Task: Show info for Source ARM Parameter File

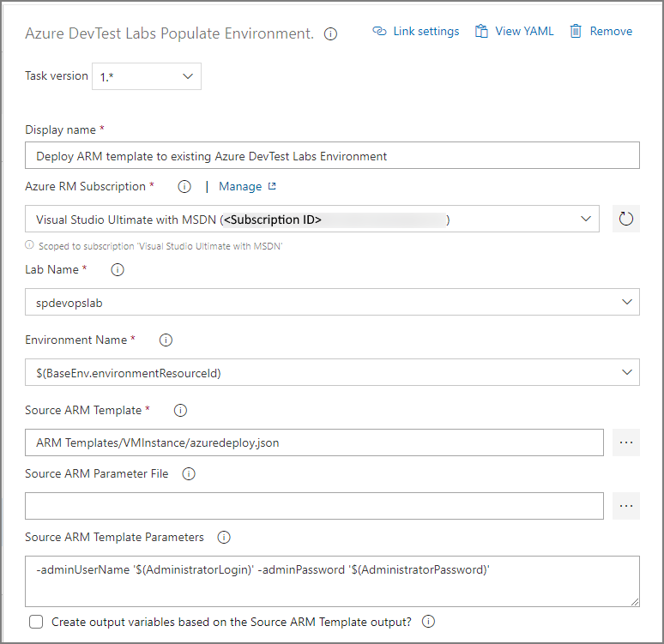Action: click(189, 474)
